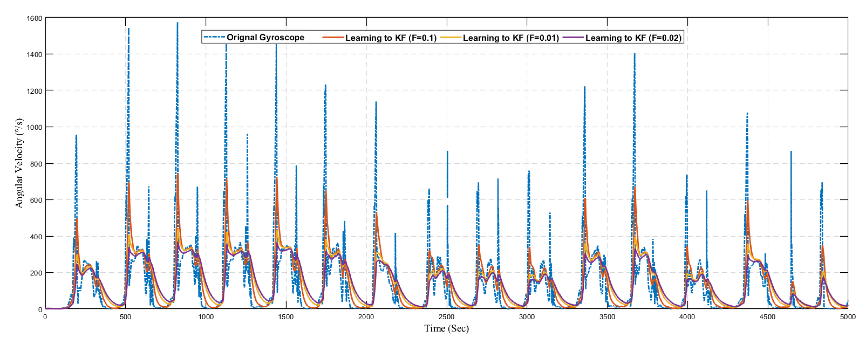Click the 2500 x-axis tick label
This screenshot has height=344, width=868.
tap(446, 317)
